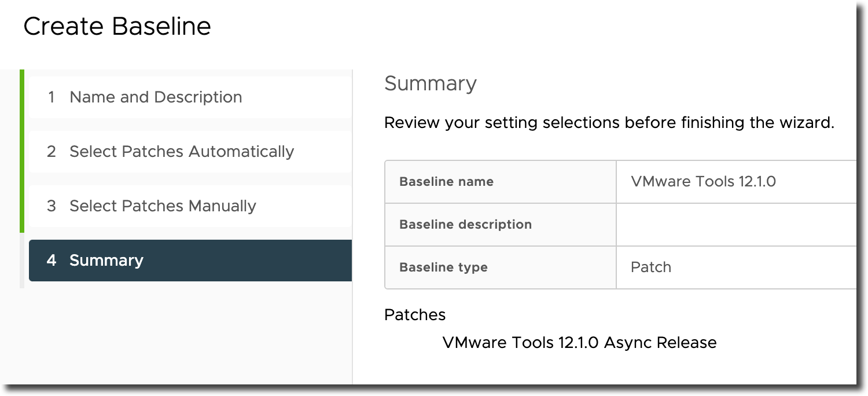This screenshot has width=868, height=396.
Task: Click the empty Baseline description value cell
Action: click(736, 224)
